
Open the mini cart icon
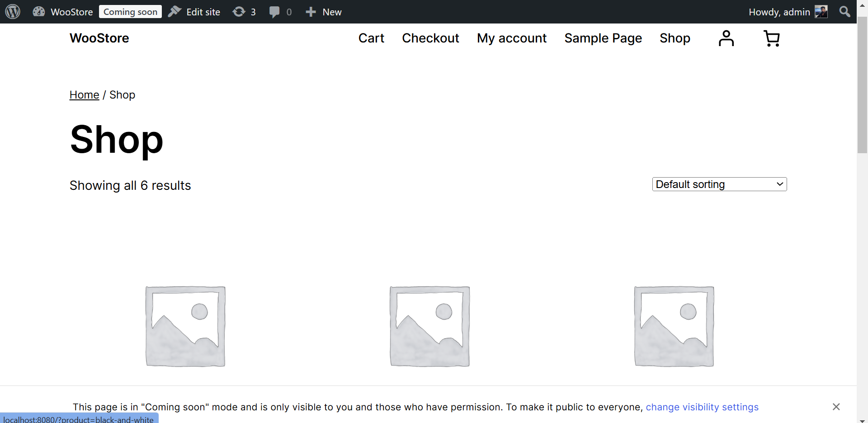(x=771, y=38)
